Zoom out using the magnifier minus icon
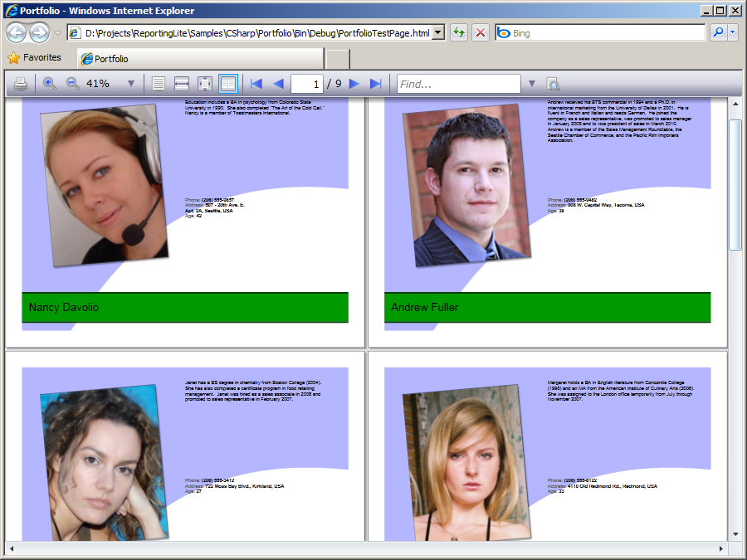The height and width of the screenshot is (560, 747). pos(73,84)
